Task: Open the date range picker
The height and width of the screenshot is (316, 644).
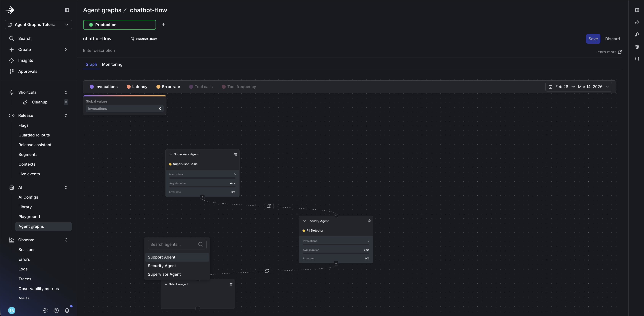Action: (x=578, y=87)
